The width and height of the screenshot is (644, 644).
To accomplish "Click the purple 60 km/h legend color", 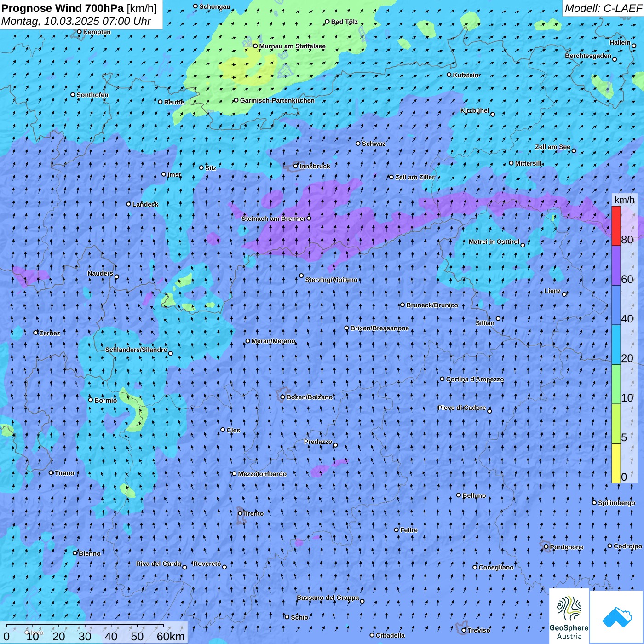I will (616, 265).
